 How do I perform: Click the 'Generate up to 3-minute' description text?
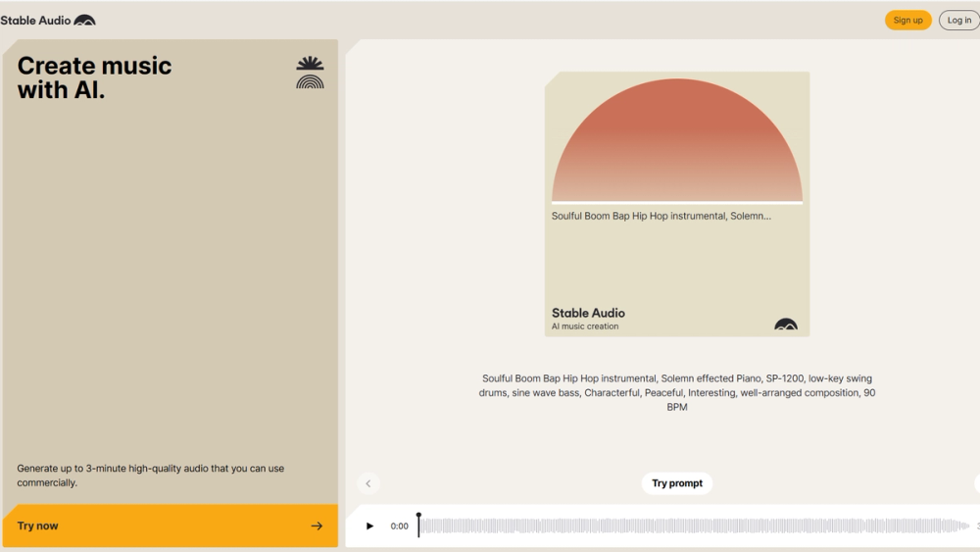coord(151,476)
